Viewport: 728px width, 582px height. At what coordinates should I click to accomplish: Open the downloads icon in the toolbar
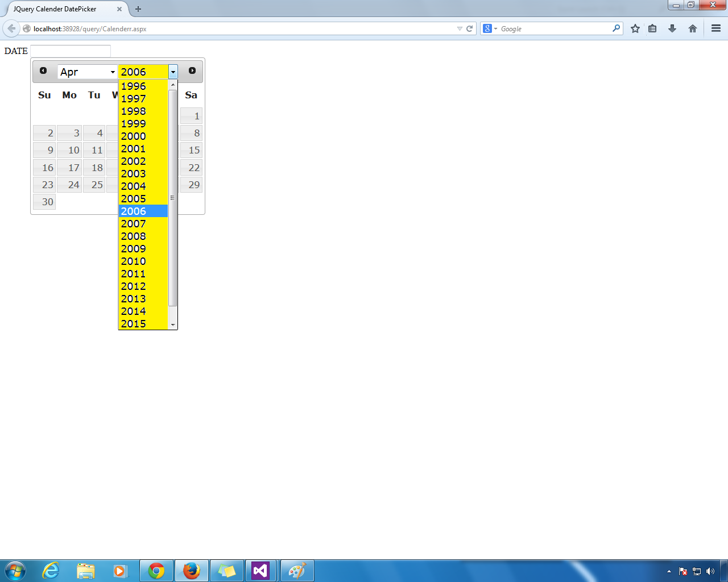[x=673, y=28]
